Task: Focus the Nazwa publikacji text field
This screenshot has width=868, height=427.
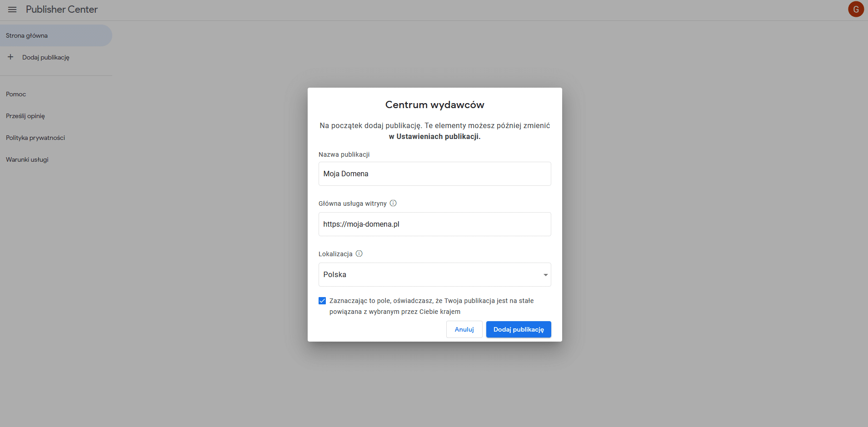Action: point(434,174)
